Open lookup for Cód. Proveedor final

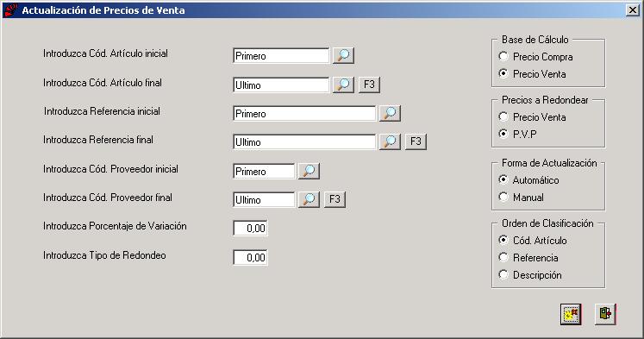tap(309, 199)
